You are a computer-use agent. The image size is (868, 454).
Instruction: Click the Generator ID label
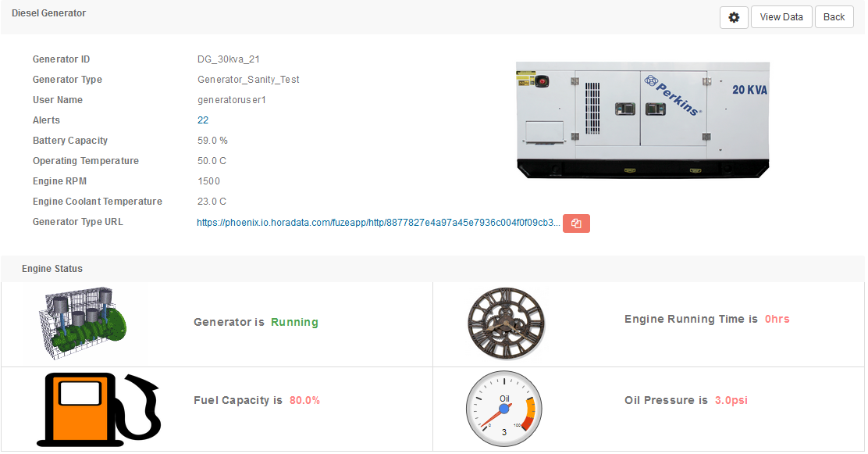(61, 59)
